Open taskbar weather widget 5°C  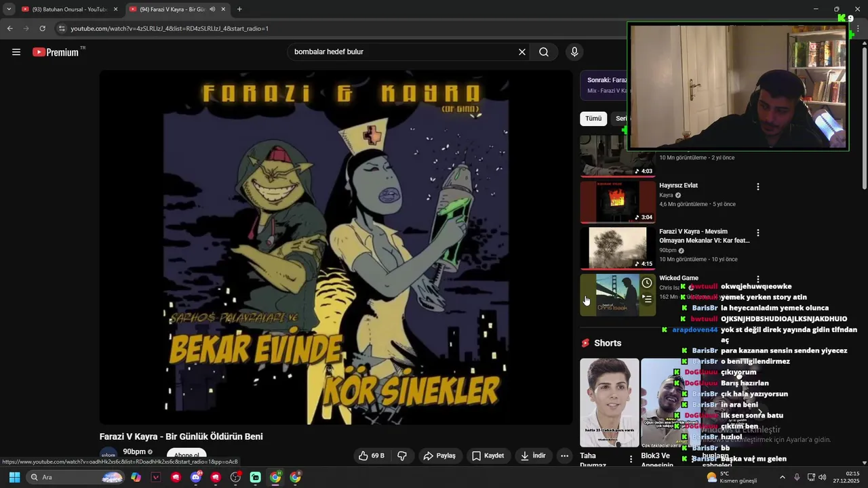point(732,477)
